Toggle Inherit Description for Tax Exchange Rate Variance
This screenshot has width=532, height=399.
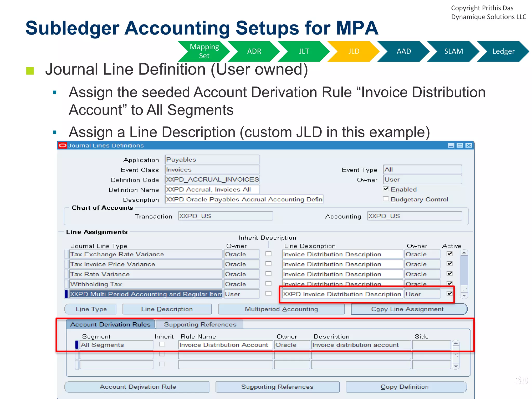tap(269, 254)
